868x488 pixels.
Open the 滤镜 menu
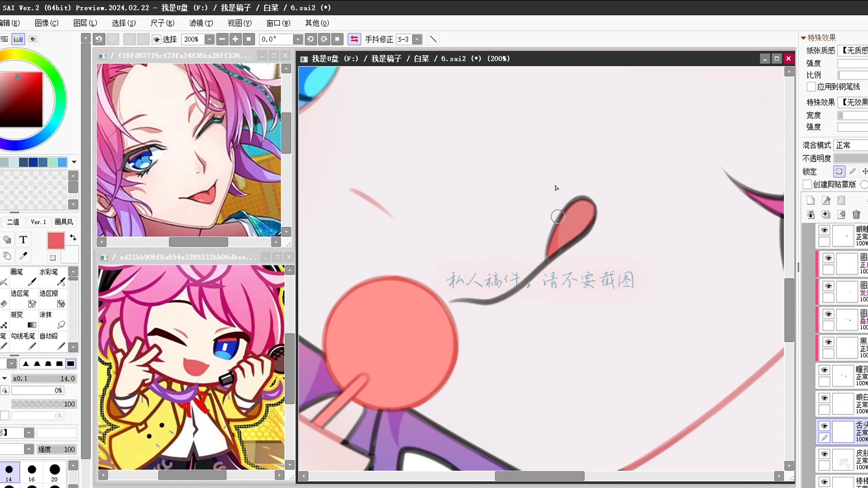click(201, 23)
